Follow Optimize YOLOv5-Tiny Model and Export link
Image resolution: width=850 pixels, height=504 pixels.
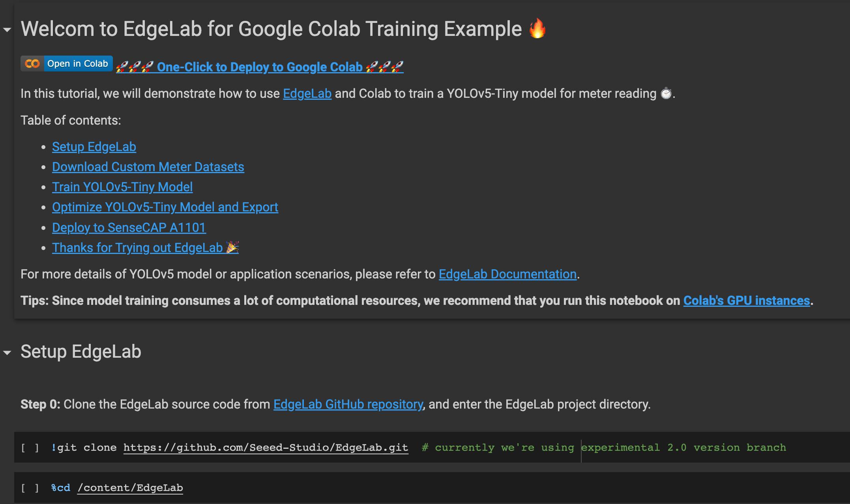[x=165, y=207]
